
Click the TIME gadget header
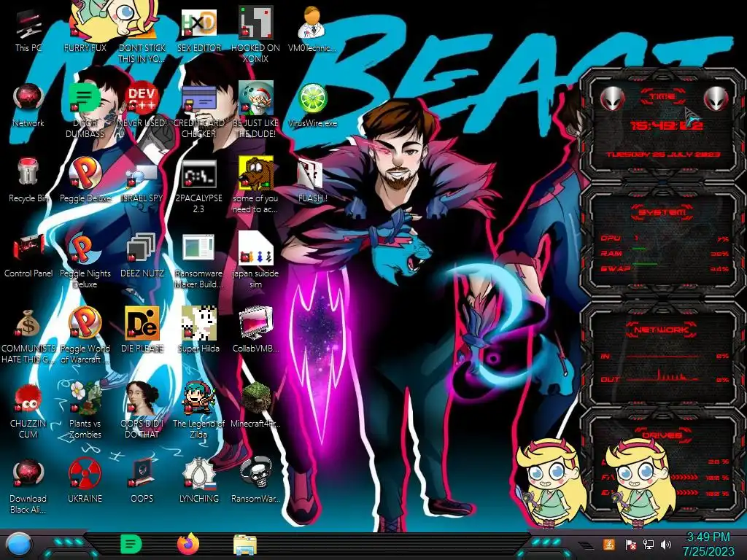point(662,97)
